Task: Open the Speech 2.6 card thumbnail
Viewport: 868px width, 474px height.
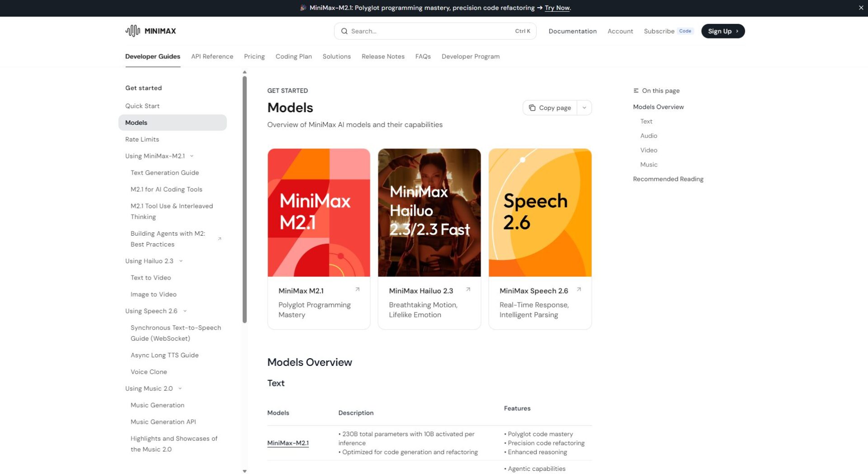Action: (540, 213)
